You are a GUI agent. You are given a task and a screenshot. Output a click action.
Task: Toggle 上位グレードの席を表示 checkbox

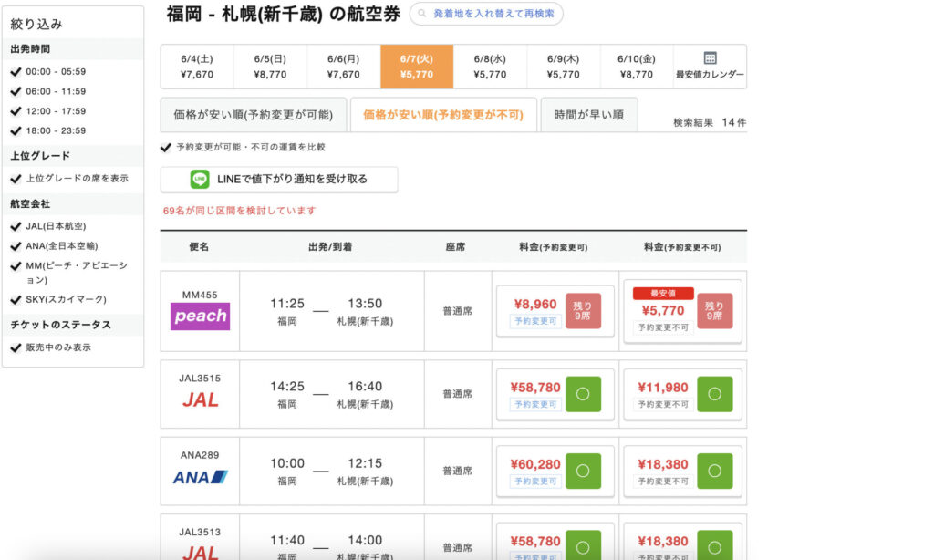click(x=16, y=178)
